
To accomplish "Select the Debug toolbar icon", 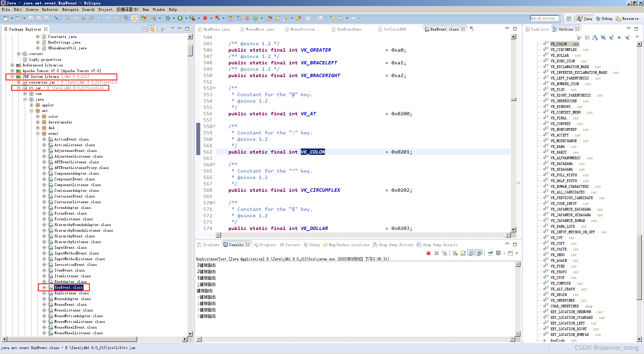I will click(x=168, y=18).
